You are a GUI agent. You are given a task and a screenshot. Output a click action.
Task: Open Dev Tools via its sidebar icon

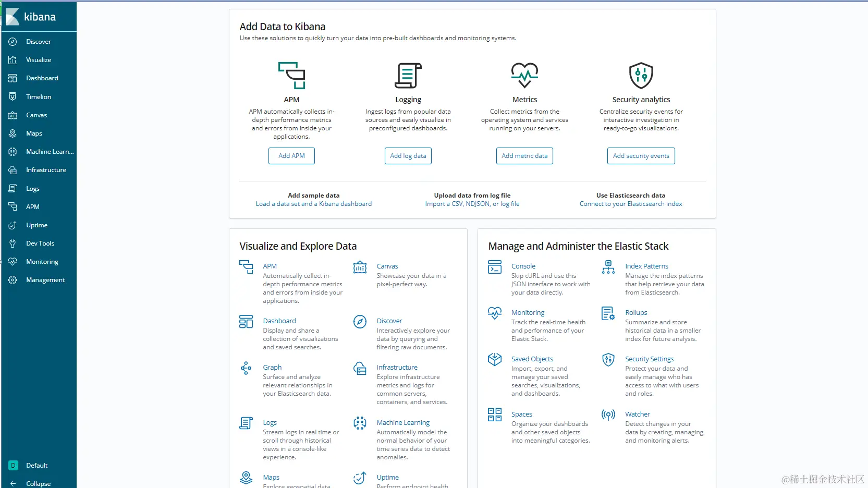tap(13, 243)
